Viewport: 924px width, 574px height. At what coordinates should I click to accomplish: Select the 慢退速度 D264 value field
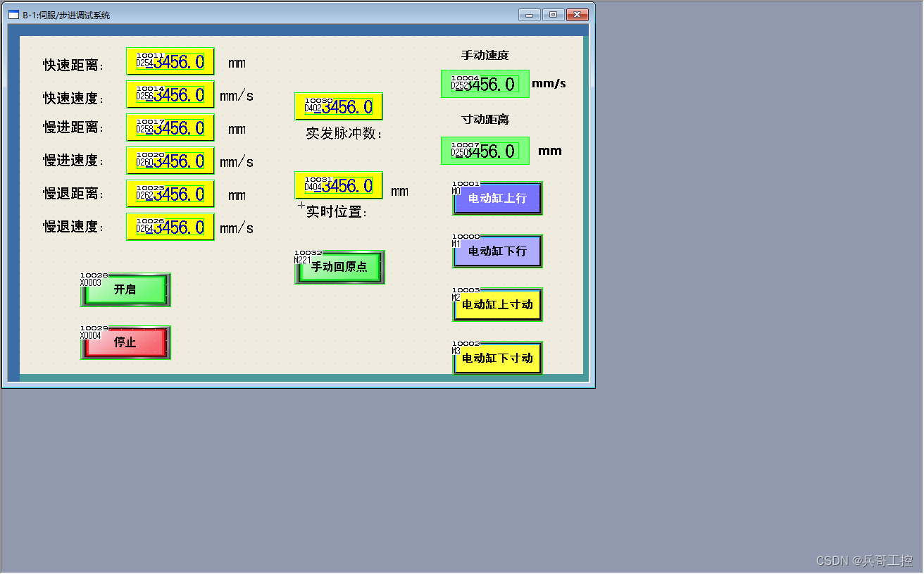(x=170, y=227)
